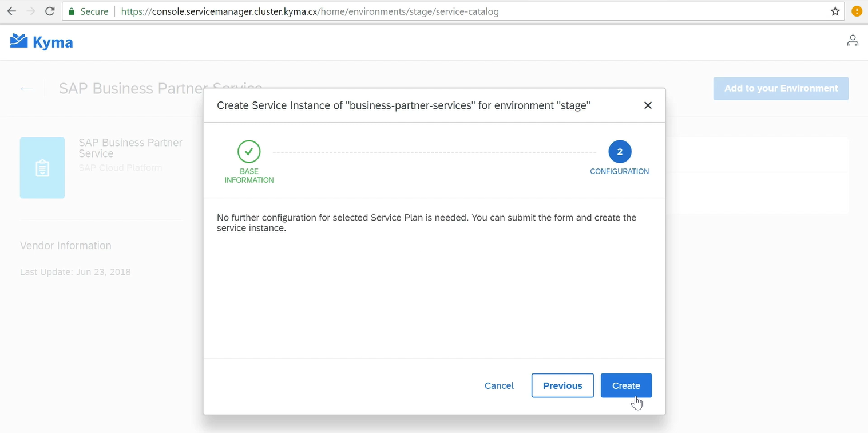Click the BASE INFORMATION step label
The width and height of the screenshot is (868, 433).
(249, 176)
